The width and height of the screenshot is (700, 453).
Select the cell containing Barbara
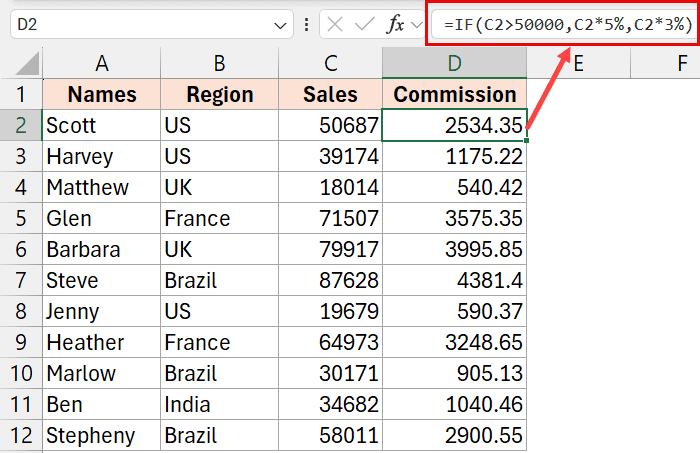(x=102, y=249)
